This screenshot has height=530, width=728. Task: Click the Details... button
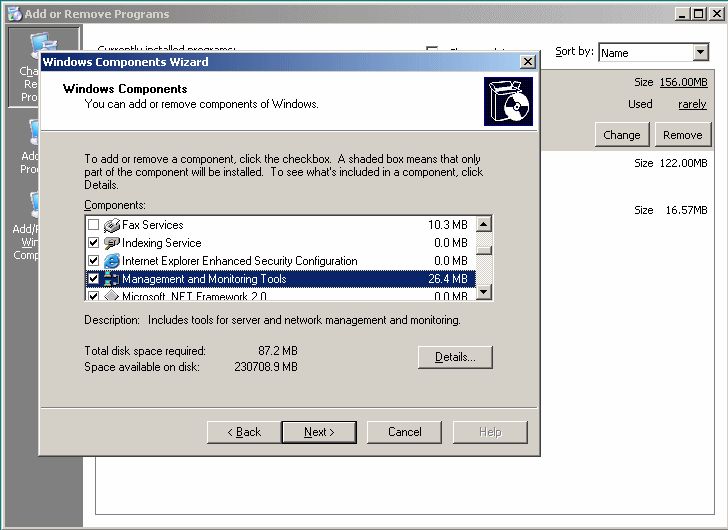(x=455, y=357)
